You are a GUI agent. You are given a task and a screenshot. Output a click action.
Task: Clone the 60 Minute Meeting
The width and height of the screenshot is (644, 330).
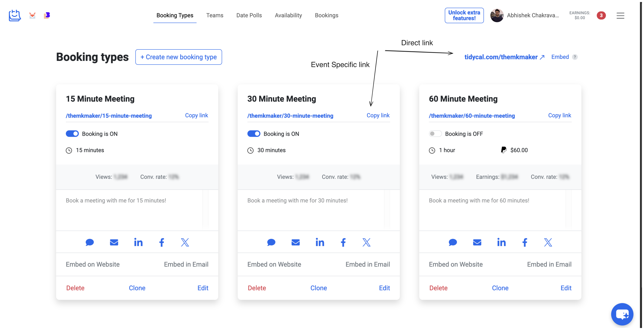pyautogui.click(x=500, y=288)
